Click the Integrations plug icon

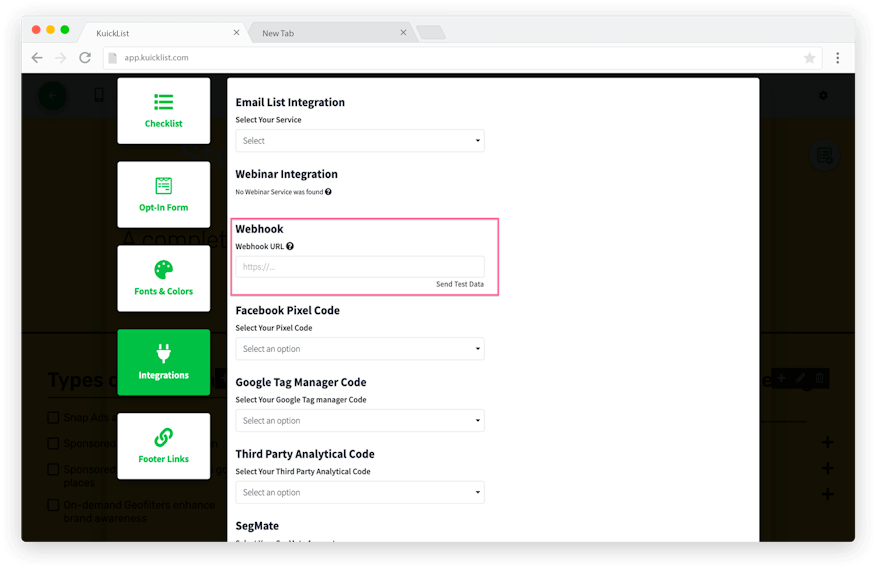click(x=164, y=353)
